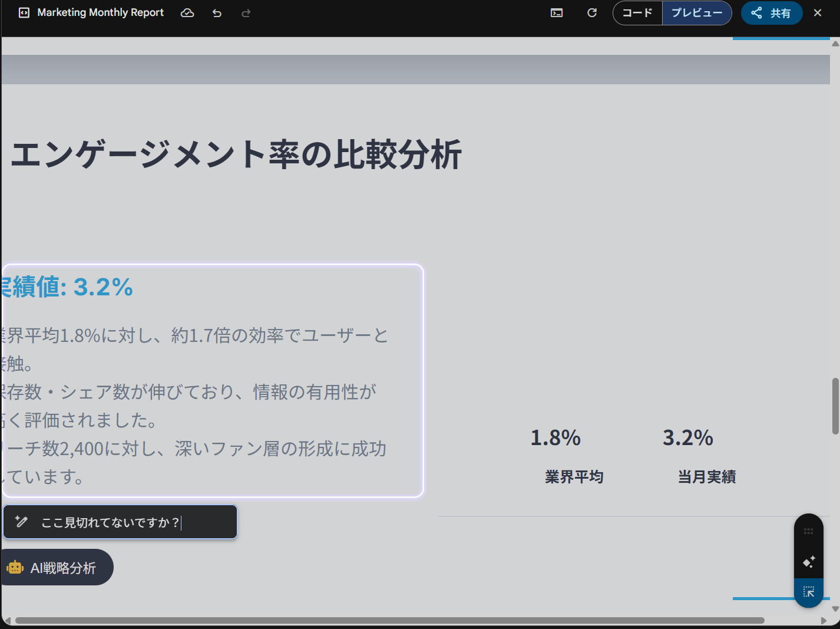
Task: Open the grid handle icon on the floating pill
Action: pos(809,531)
